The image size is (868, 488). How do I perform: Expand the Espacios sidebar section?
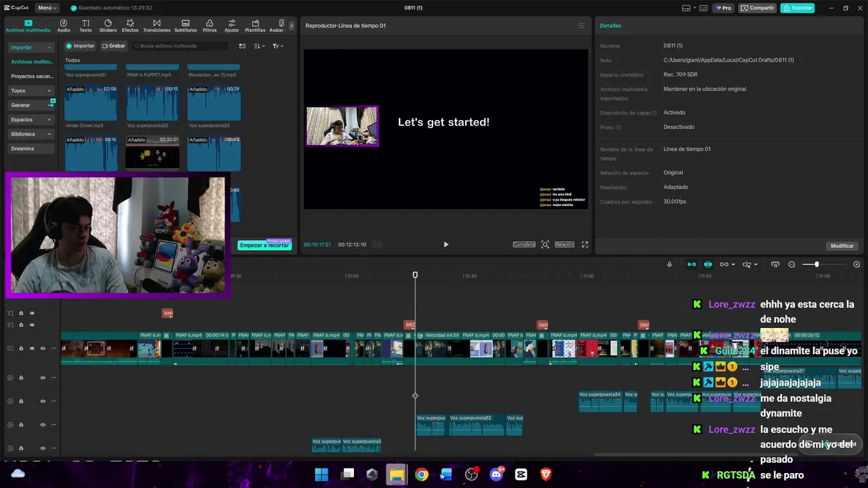pos(31,119)
